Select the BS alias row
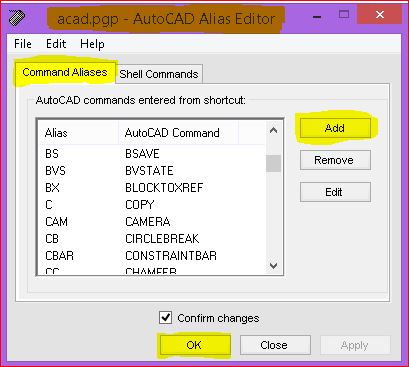The height and width of the screenshot is (367, 409). point(152,154)
